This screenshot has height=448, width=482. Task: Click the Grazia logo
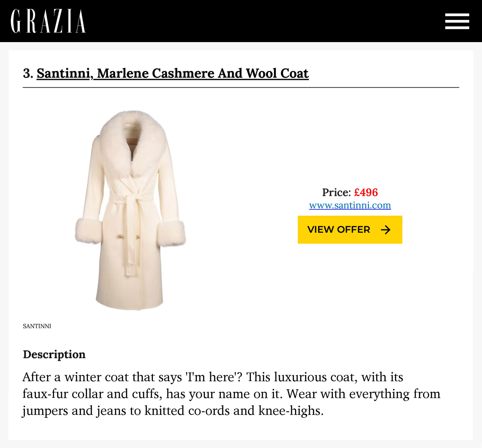48,21
